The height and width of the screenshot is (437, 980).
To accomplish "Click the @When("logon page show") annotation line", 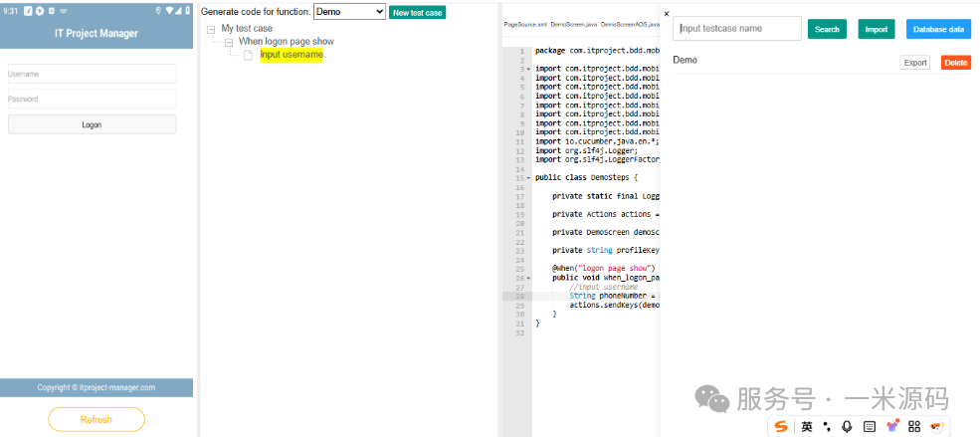I will tap(603, 268).
